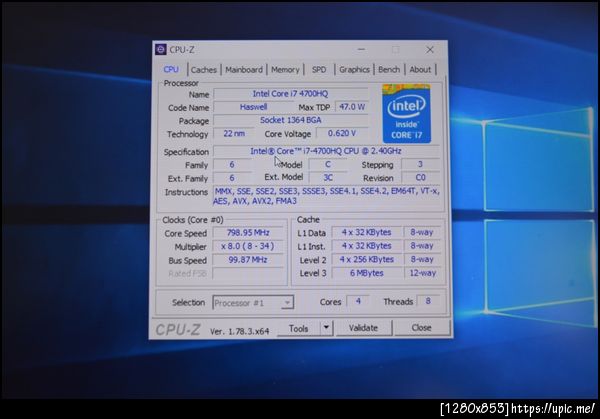Image resolution: width=600 pixels, height=419 pixels.
Task: Click the Ext. Model value 3C
Action: point(328,178)
